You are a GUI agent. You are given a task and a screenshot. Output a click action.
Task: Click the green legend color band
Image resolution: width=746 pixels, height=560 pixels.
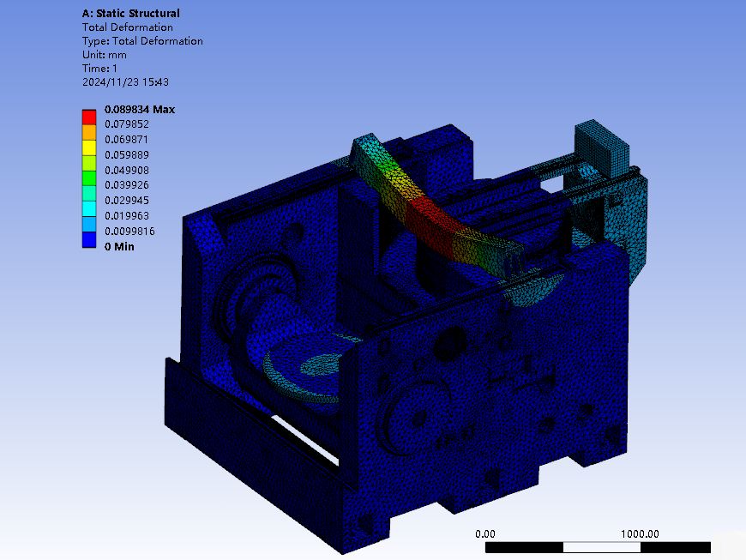89,178
